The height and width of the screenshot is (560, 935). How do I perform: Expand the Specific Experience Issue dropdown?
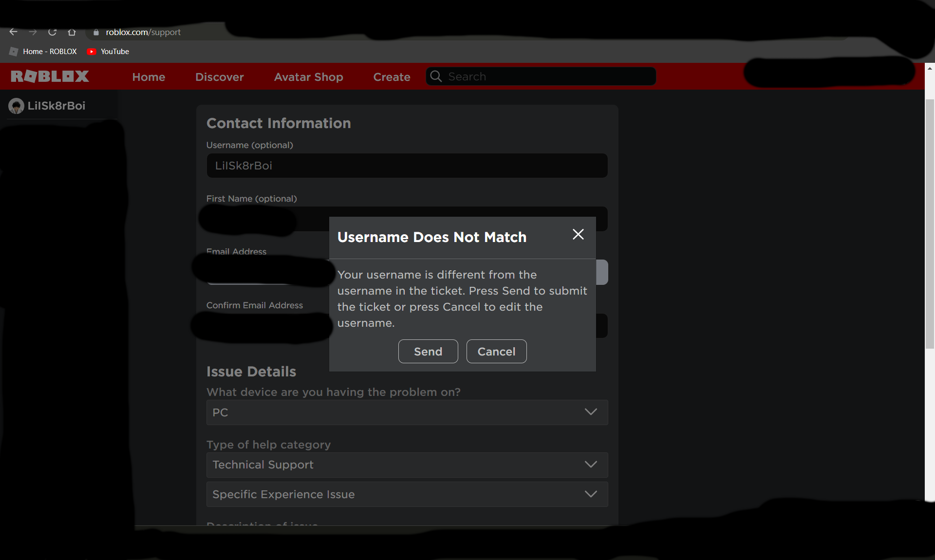pos(407,494)
